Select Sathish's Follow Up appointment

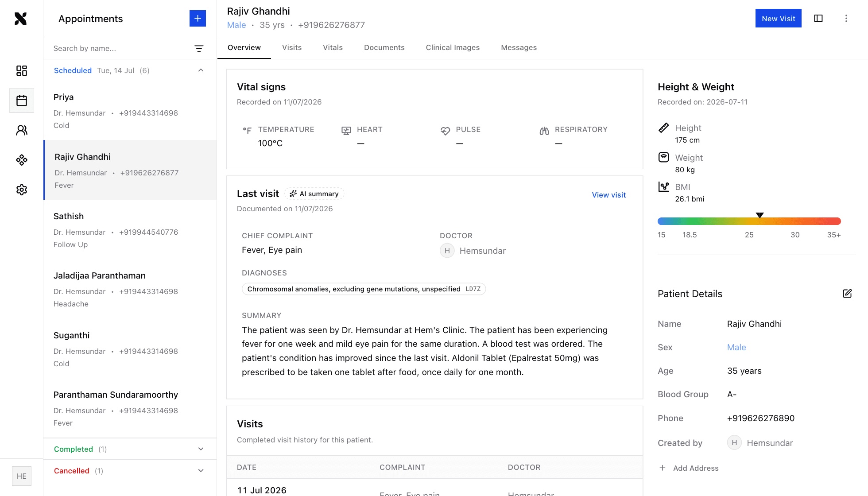130,229
